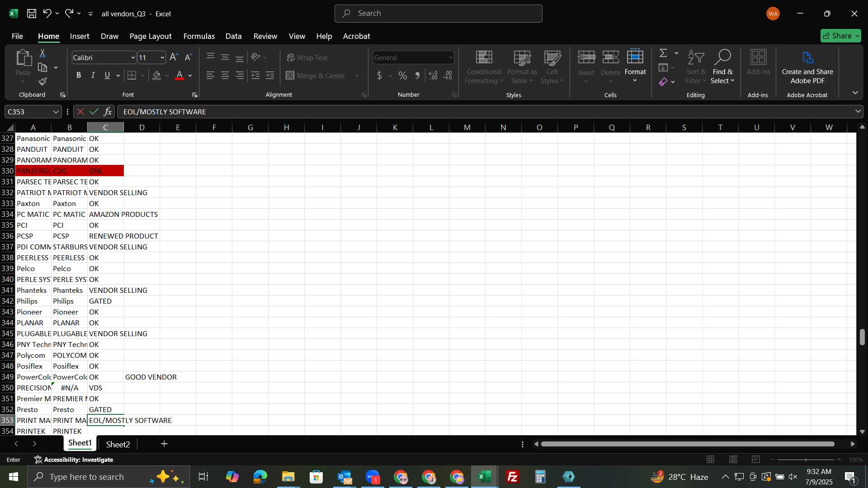Switch to Sheet2 tab
The width and height of the screenshot is (868, 488).
tap(118, 444)
